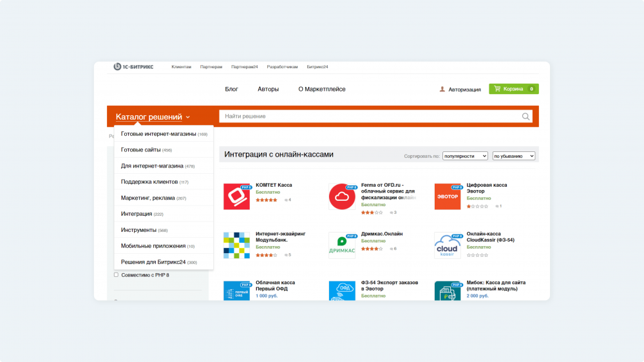Select Готовые сайты category

click(164, 150)
